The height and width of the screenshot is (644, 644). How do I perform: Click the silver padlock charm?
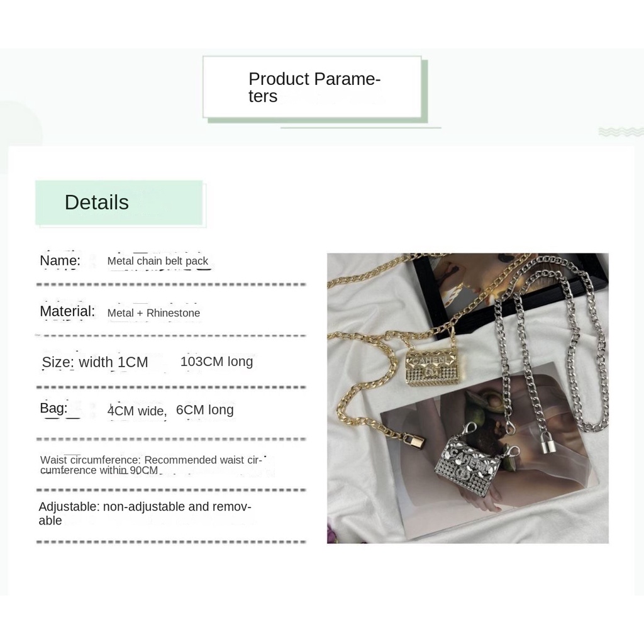pos(546,443)
